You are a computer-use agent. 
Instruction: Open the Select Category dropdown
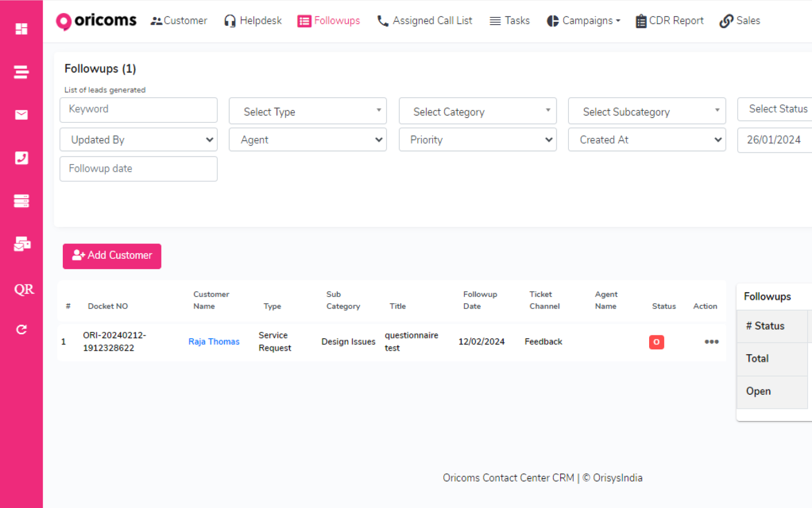[477, 112]
